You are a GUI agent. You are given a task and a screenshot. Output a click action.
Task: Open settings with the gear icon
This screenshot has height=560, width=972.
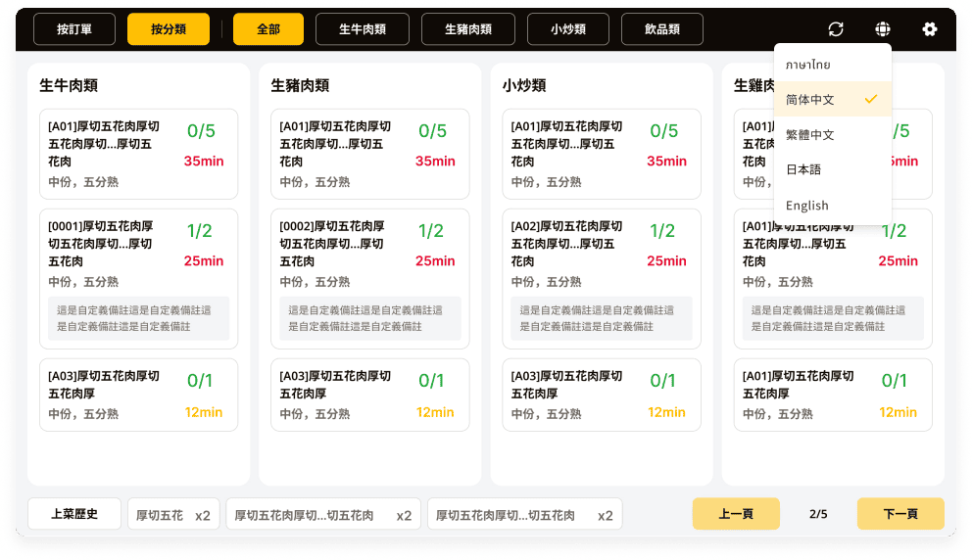tap(930, 29)
